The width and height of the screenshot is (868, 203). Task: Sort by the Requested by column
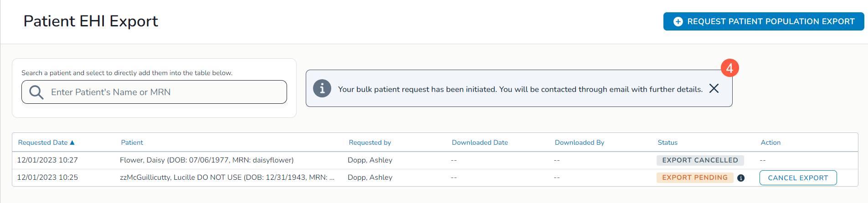click(370, 142)
